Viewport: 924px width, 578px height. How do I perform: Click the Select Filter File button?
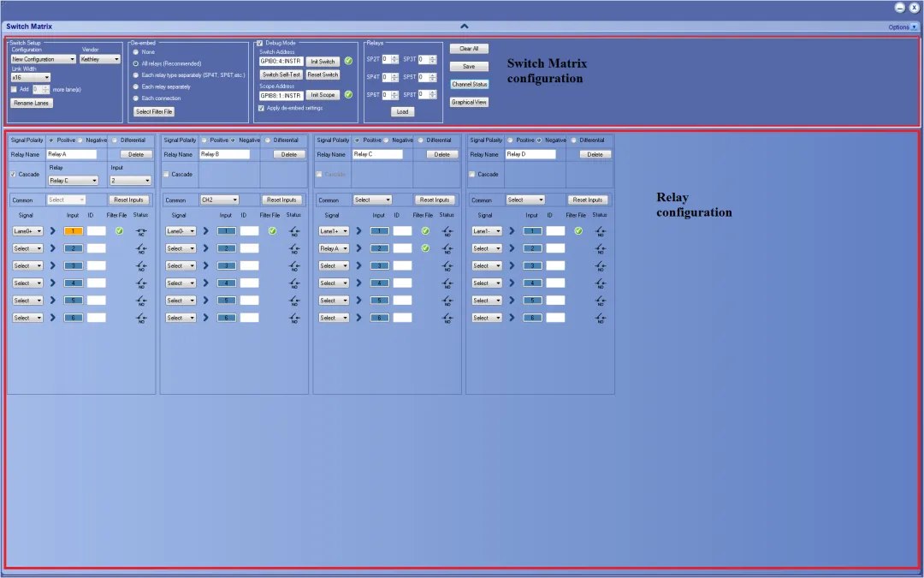154,111
